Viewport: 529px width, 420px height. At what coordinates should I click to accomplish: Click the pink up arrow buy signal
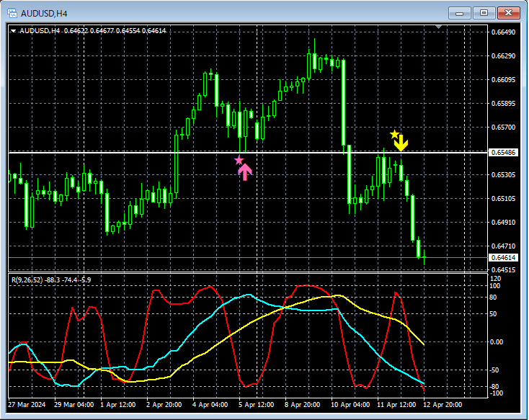tap(245, 172)
